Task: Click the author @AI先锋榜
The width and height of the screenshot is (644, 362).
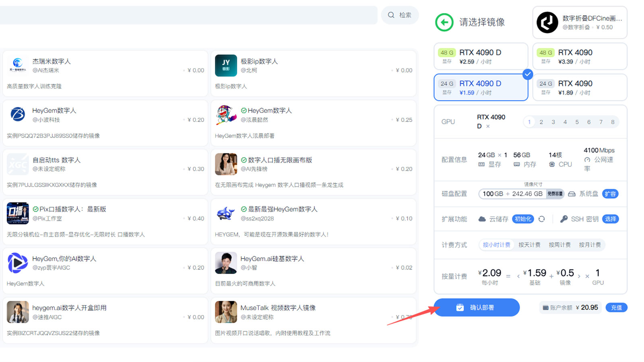Action: pos(254,169)
